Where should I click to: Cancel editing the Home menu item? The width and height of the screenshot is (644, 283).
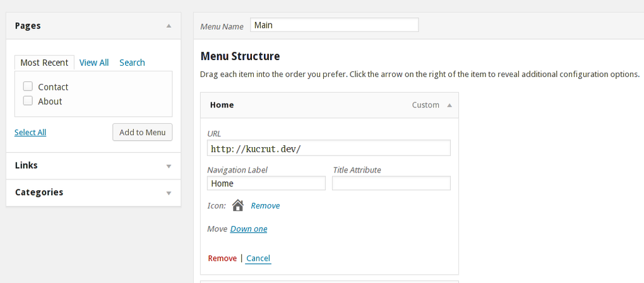258,258
